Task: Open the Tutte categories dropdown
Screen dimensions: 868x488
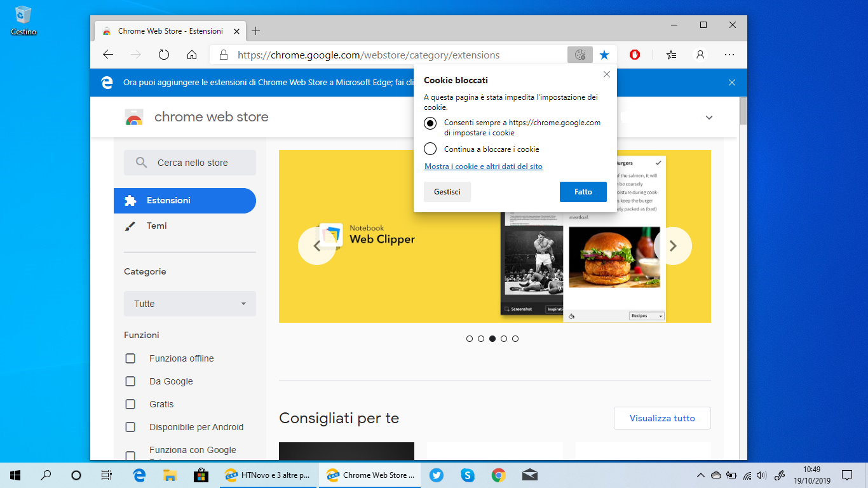Action: [190, 304]
